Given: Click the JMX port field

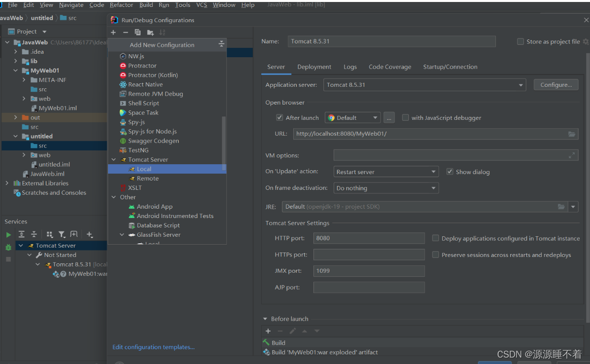Looking at the screenshot, I should coord(369,271).
